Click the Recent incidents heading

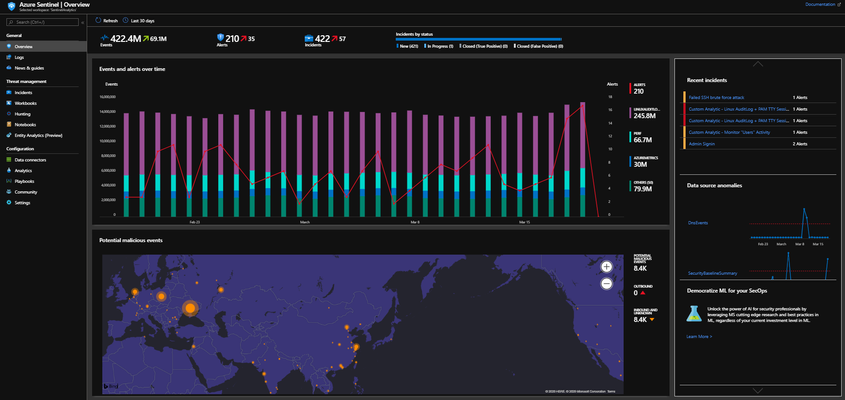pyautogui.click(x=707, y=80)
